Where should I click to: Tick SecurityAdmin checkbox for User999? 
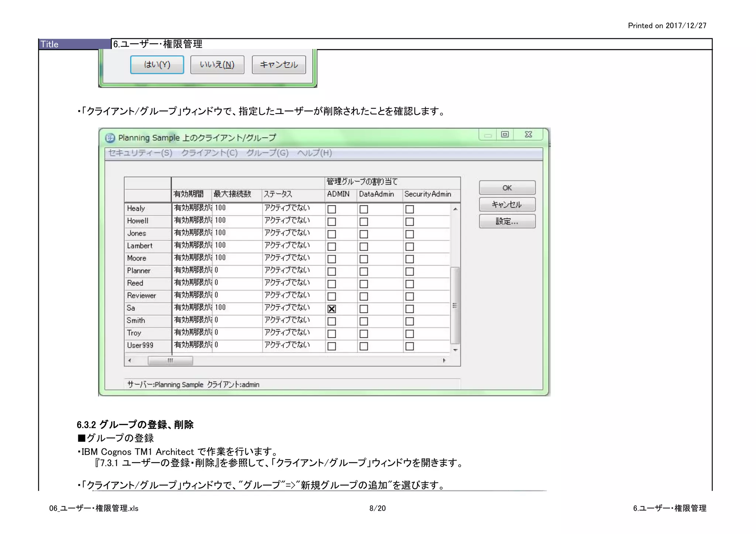(x=409, y=346)
